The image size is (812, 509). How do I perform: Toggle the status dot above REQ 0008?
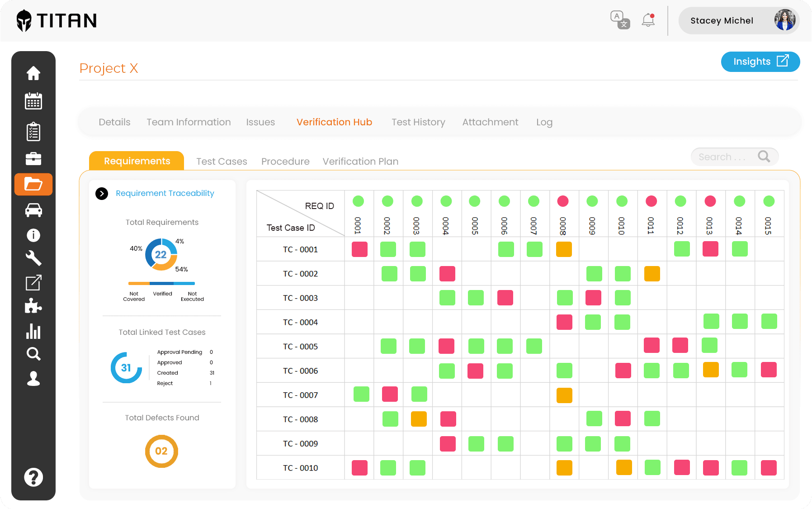[563, 201]
